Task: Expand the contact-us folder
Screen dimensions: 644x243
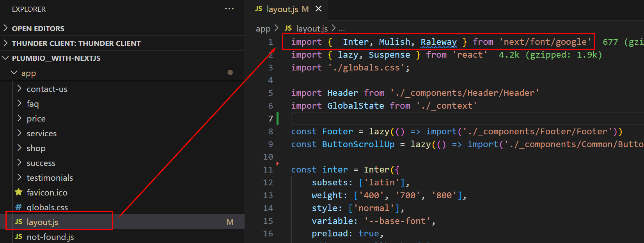Action: coord(19,89)
